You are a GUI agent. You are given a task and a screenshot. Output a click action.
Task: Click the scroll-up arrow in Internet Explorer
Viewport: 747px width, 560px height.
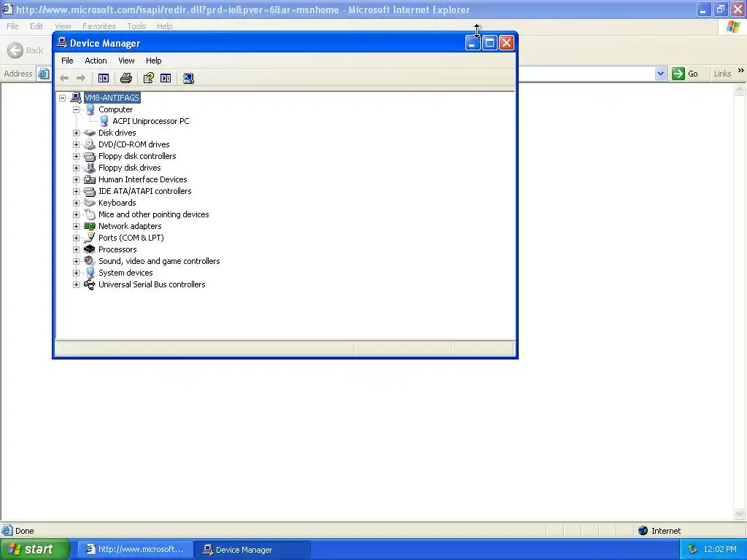[740, 89]
